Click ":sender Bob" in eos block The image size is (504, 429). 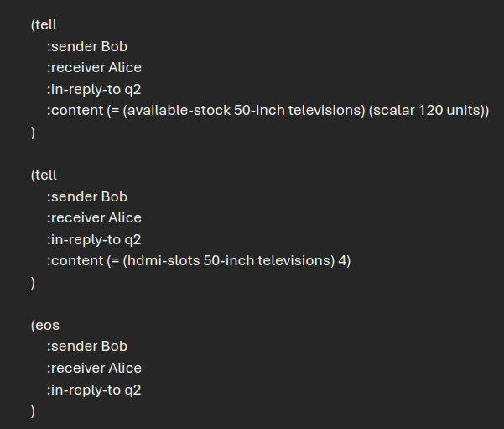[87, 346]
